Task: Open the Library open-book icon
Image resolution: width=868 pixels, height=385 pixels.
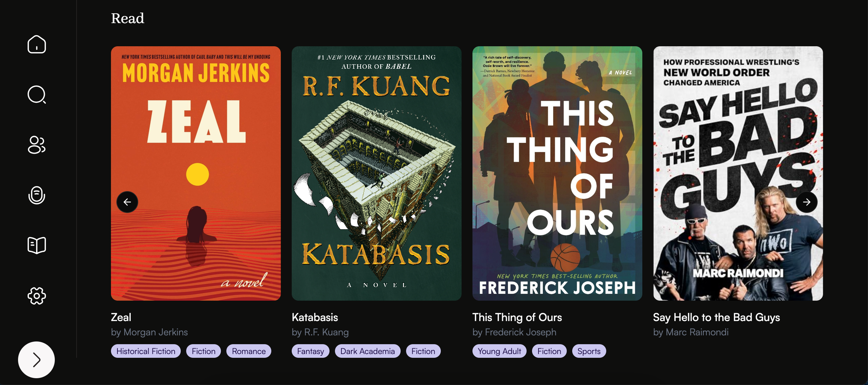Action: coord(37,246)
